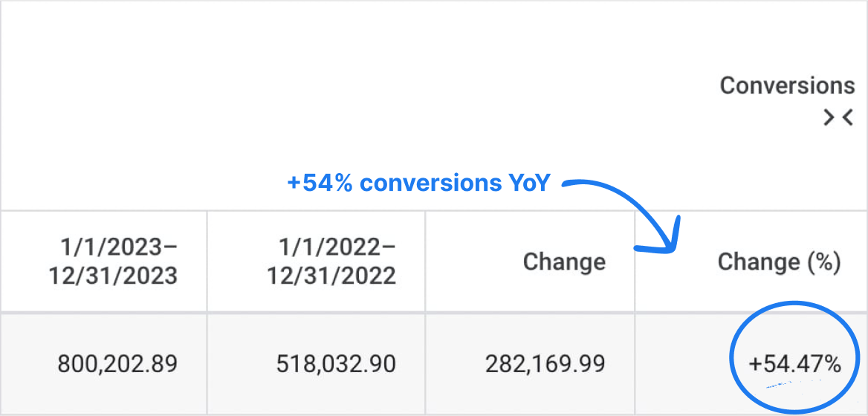Click the left-pointing chevron under Conversions
The height and width of the screenshot is (416, 868).
tap(847, 117)
